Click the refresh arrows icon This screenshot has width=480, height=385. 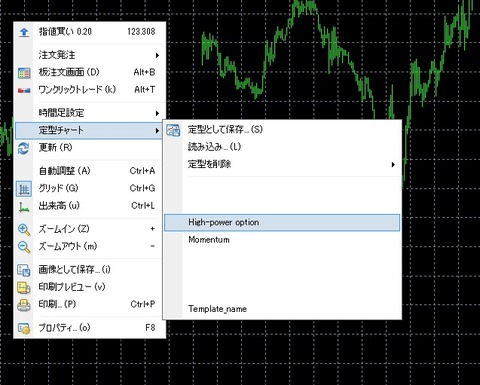(24, 148)
